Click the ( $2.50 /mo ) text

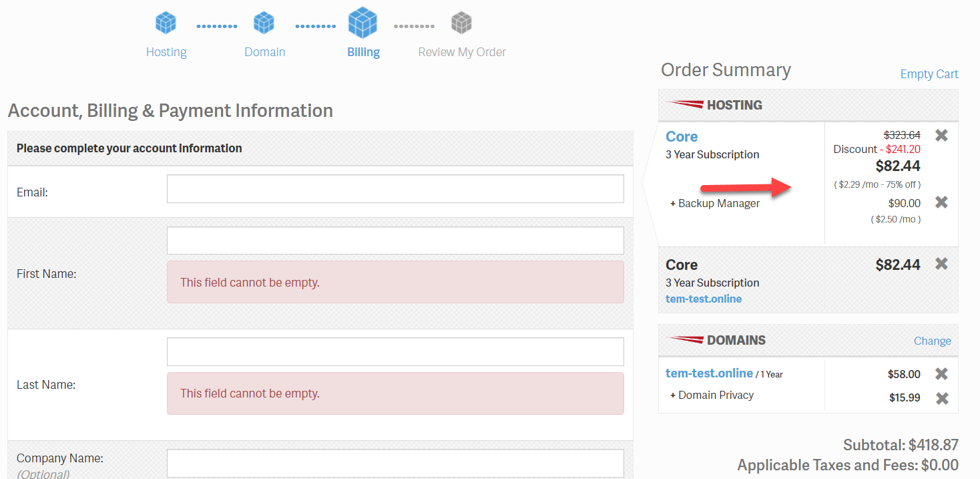896,219
